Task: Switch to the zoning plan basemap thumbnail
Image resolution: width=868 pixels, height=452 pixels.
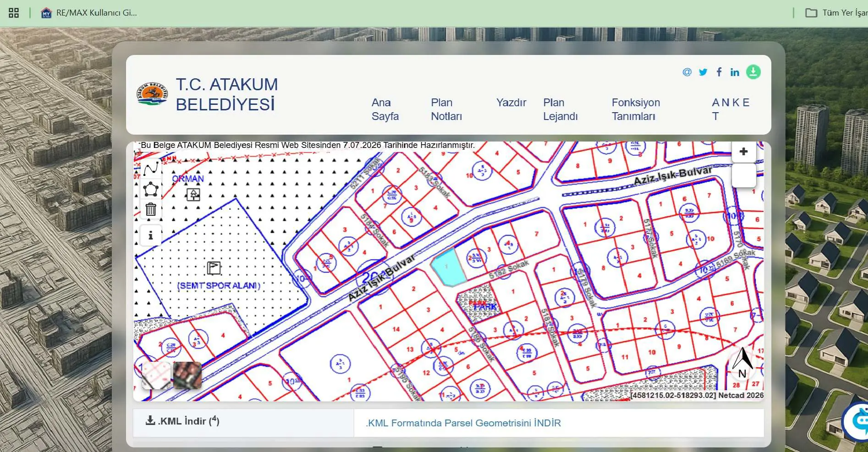Action: pos(156,376)
